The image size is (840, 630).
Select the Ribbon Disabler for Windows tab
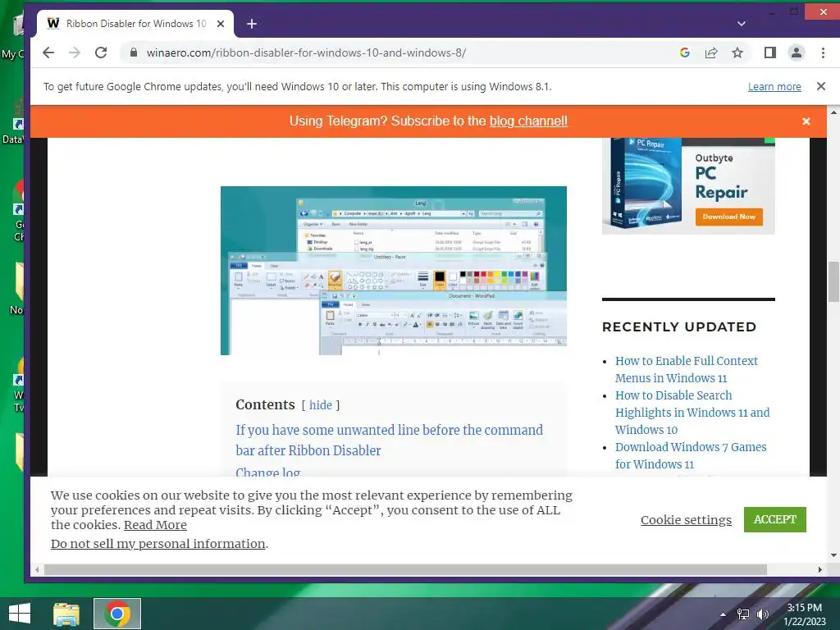(x=135, y=24)
